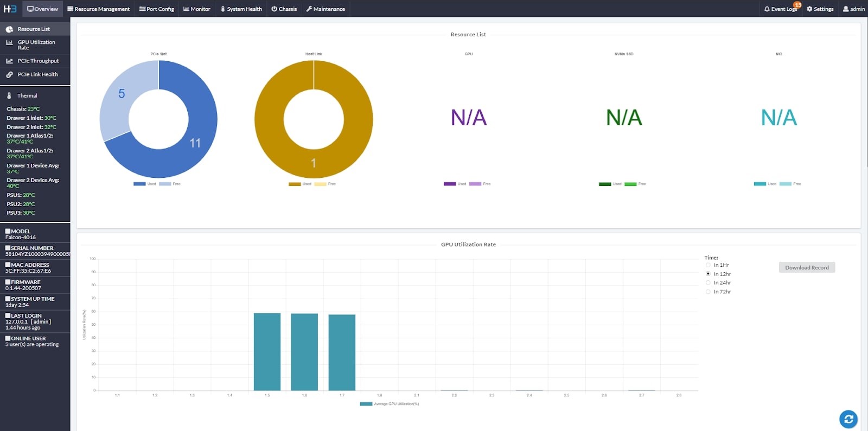Click the LAST LOGIN label icon
The width and height of the screenshot is (868, 431).
[x=8, y=316]
